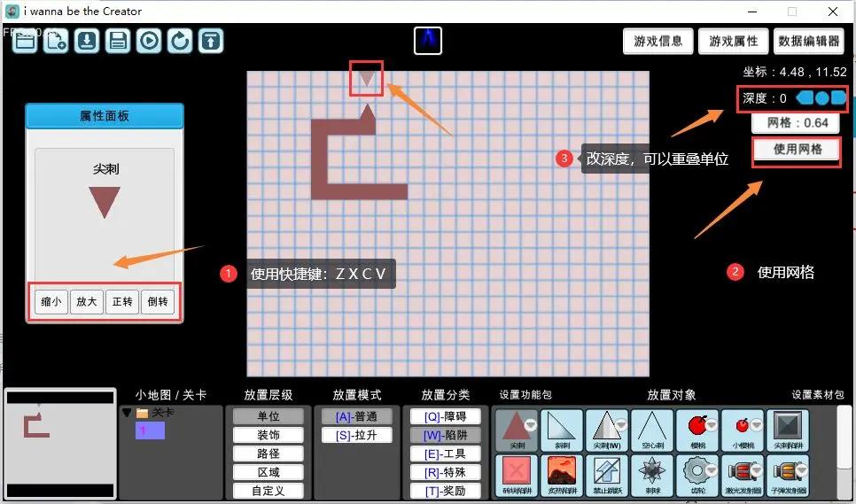Open the 小樱桃 variant dropdown arrow
This screenshot has width=856, height=504.
(x=757, y=425)
